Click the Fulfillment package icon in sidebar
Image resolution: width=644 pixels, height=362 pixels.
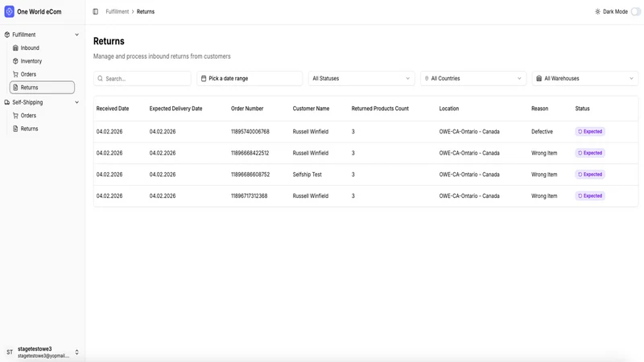[x=7, y=35]
